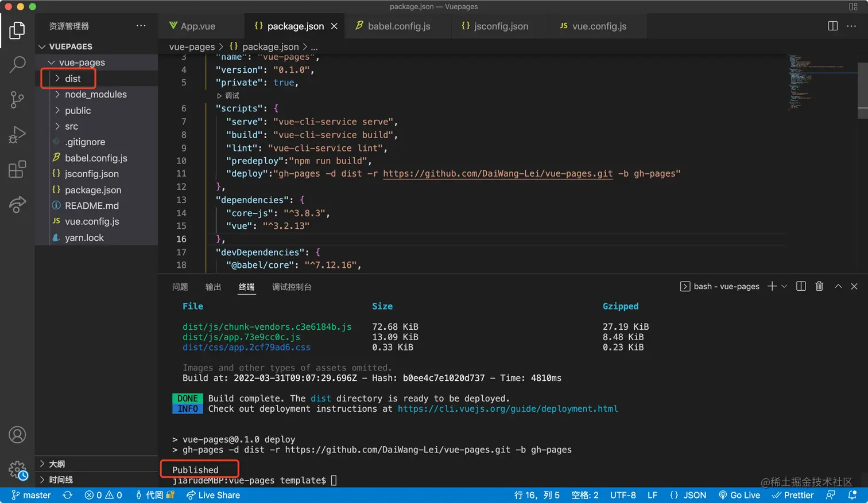Open the Live Share view icon
The width and height of the screenshot is (868, 503).
pyautogui.click(x=17, y=204)
